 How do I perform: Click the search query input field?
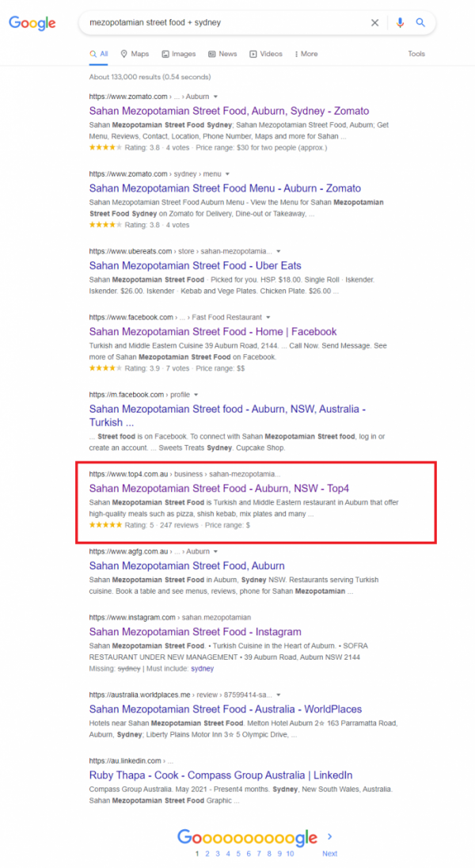coord(222,23)
